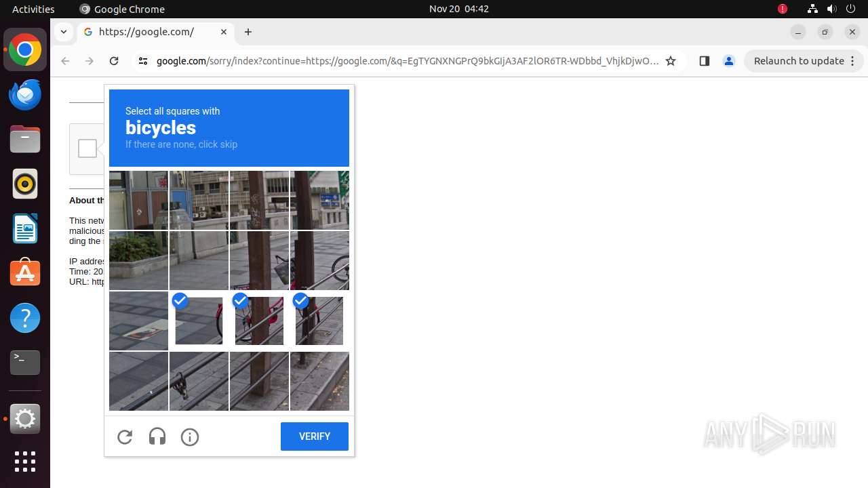Open LibreOffice Writer from the dock
This screenshot has width=868, height=488.
click(25, 228)
